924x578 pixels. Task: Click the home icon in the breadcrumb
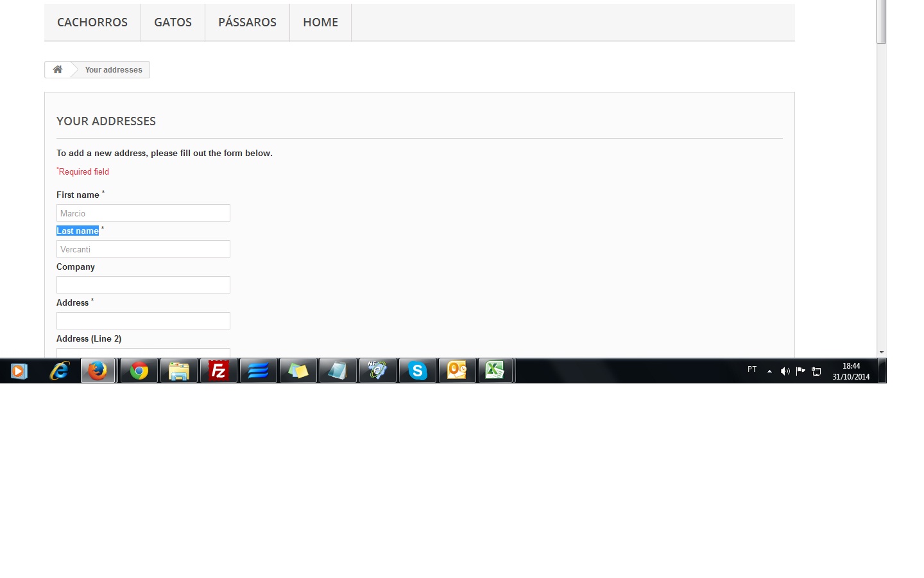point(58,69)
